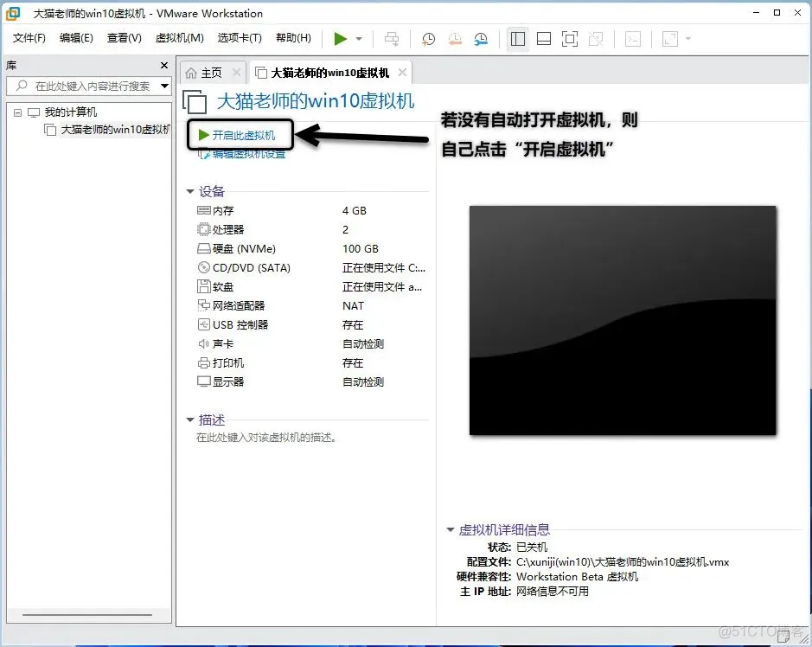This screenshot has height=647, width=812.
Task: Click the full screen mode toolbar icon
Action: pos(570,39)
